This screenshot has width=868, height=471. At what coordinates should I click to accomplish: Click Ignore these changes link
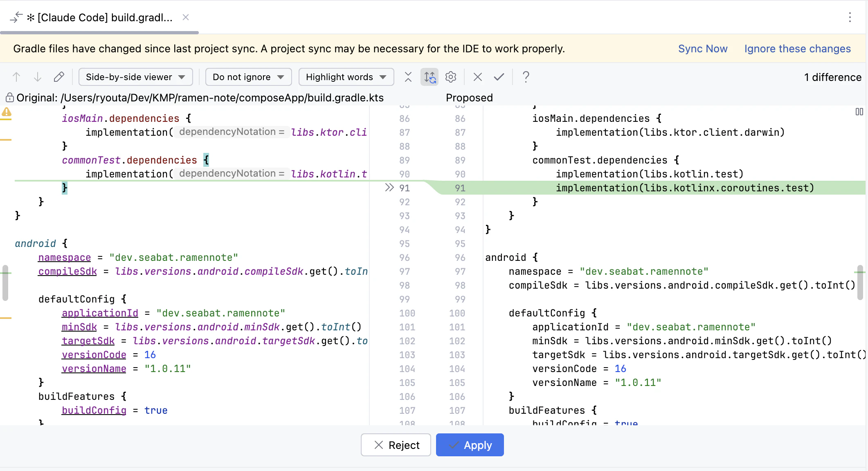pos(798,49)
